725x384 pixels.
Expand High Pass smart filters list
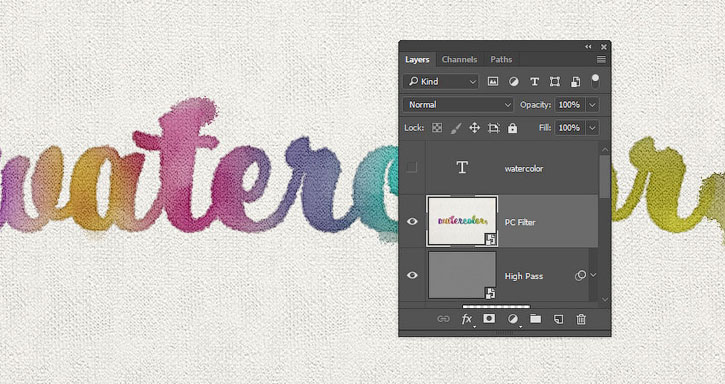593,275
